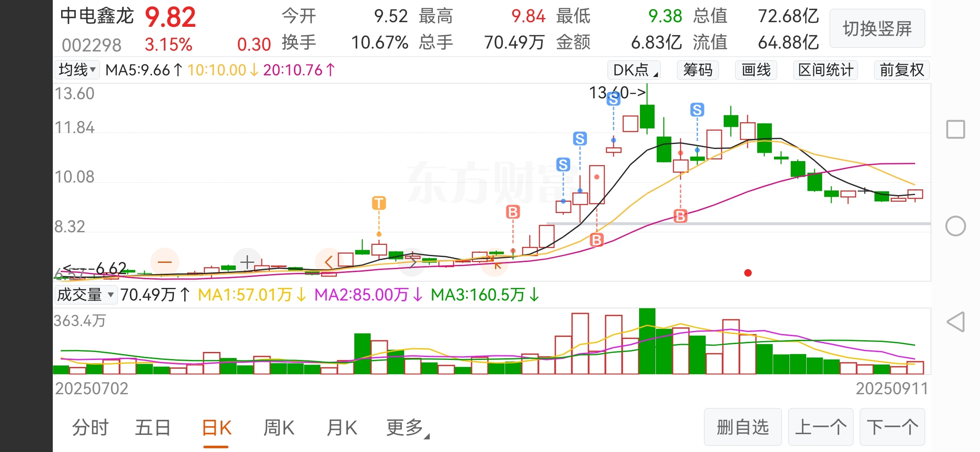Screen dimensions: 980x452
Task: Tap the gray horizontal support line
Action: 738,223
